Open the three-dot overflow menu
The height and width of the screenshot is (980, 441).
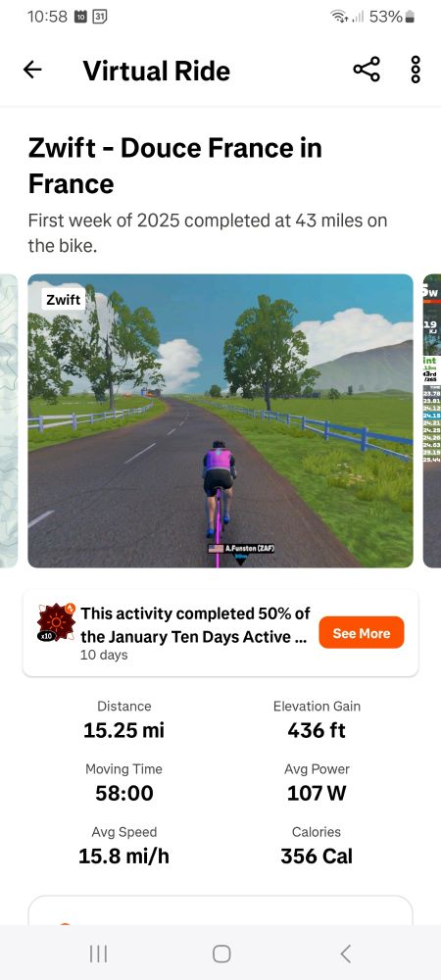point(416,70)
